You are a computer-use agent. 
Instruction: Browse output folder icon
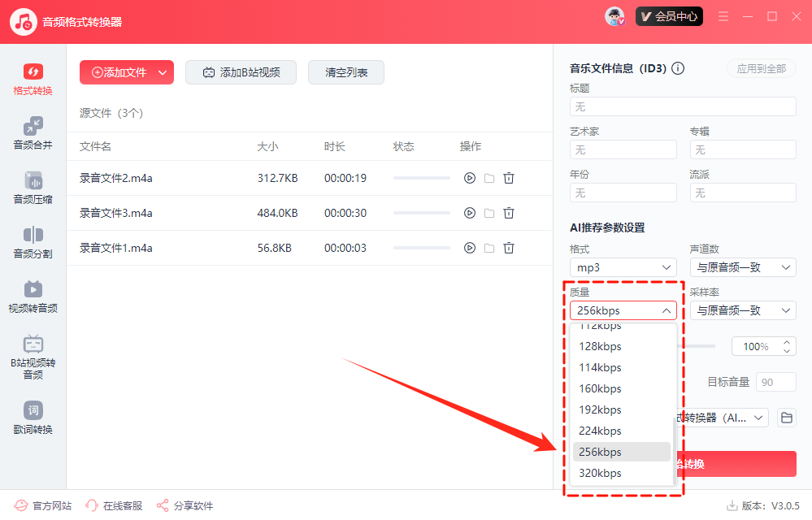tap(786, 418)
